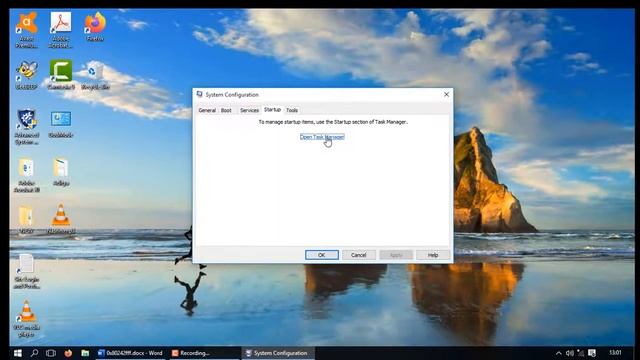Select the VLC media player desktop shortcut
640x360 pixels.
(27, 318)
